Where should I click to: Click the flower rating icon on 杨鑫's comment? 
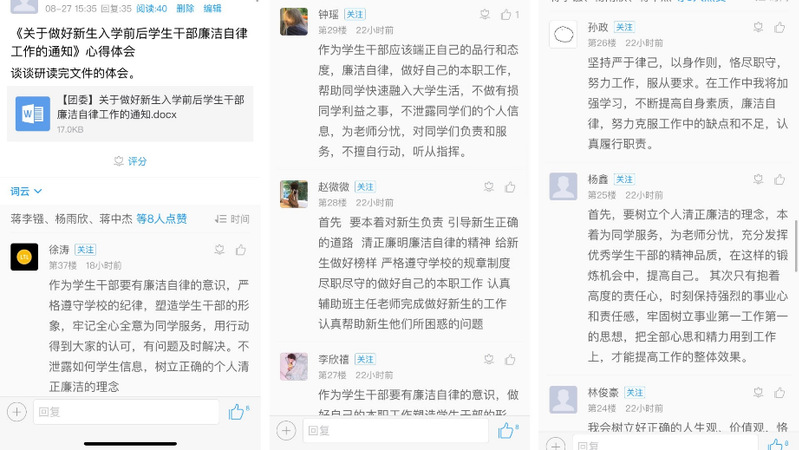[758, 179]
